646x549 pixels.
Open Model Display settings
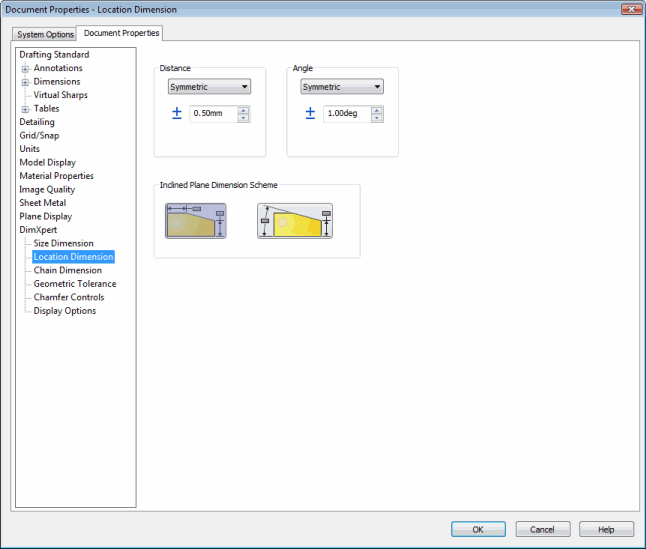[x=48, y=163]
